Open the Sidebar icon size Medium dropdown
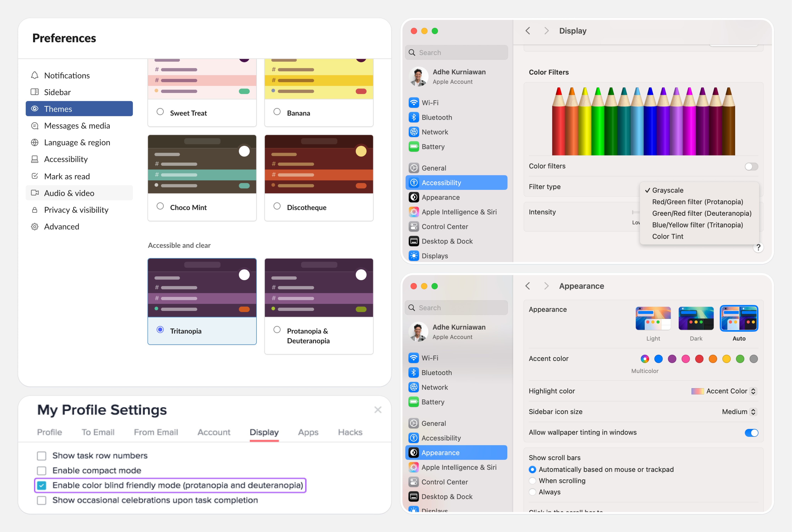 point(739,412)
